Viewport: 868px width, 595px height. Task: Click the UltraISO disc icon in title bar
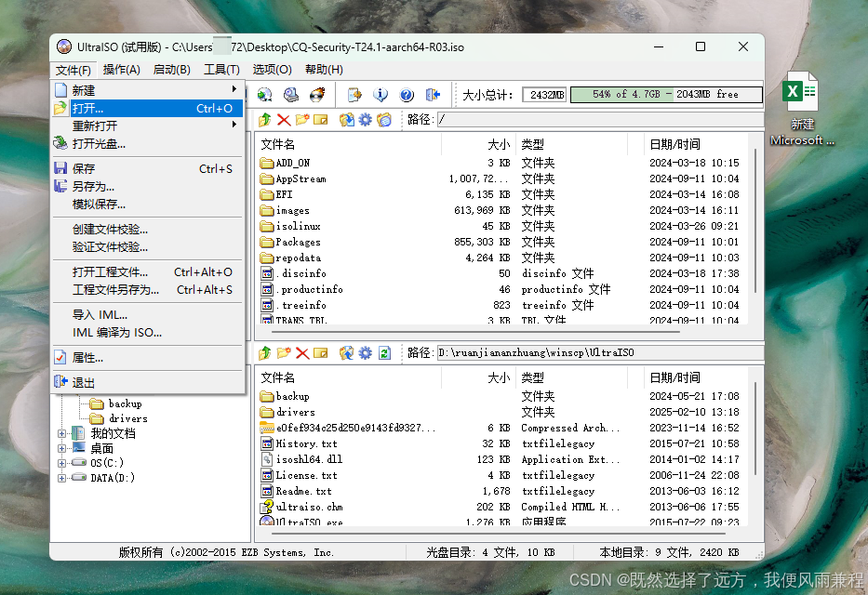[x=64, y=47]
